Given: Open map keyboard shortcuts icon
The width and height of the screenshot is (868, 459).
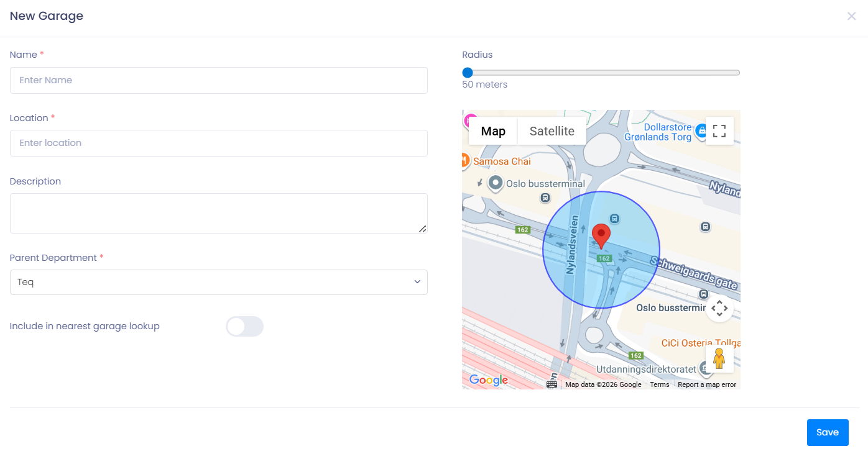Looking at the screenshot, I should pos(552,384).
